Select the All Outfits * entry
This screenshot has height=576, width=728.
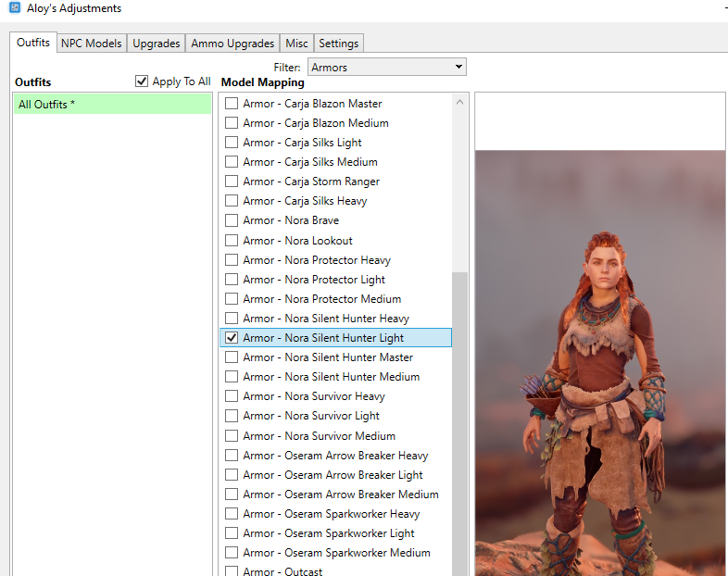112,104
